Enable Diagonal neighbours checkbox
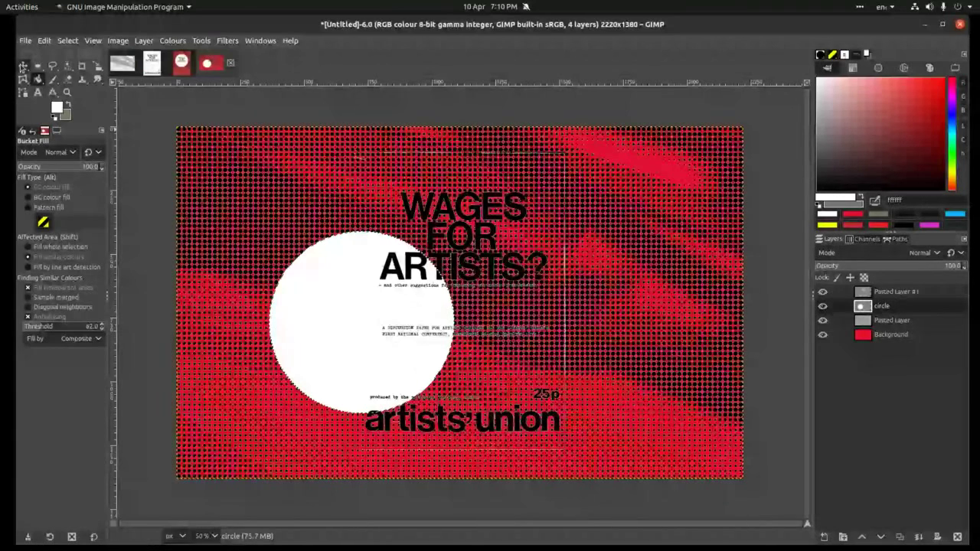 (57, 307)
